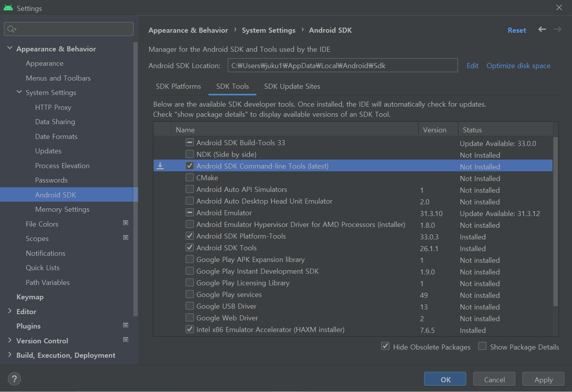The height and width of the screenshot is (392, 572).
Task: Click the Android SDK Location path field
Action: pyautogui.click(x=342, y=65)
